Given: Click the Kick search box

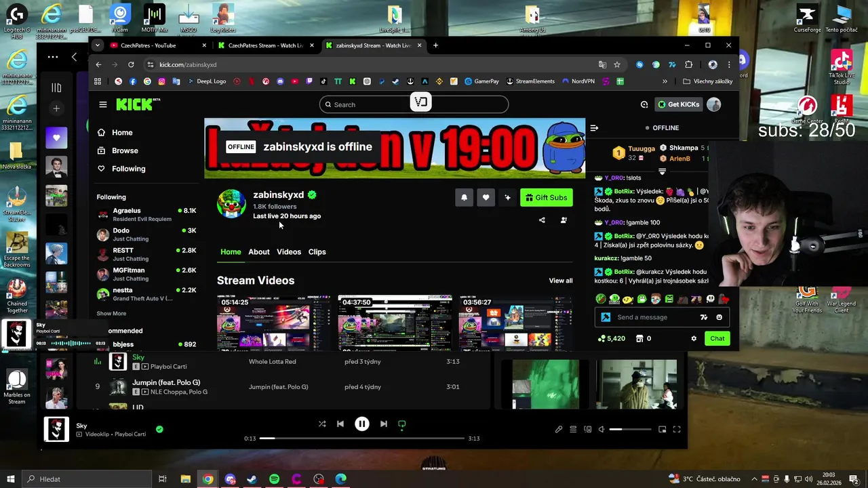Looking at the screenshot, I should click(x=414, y=104).
